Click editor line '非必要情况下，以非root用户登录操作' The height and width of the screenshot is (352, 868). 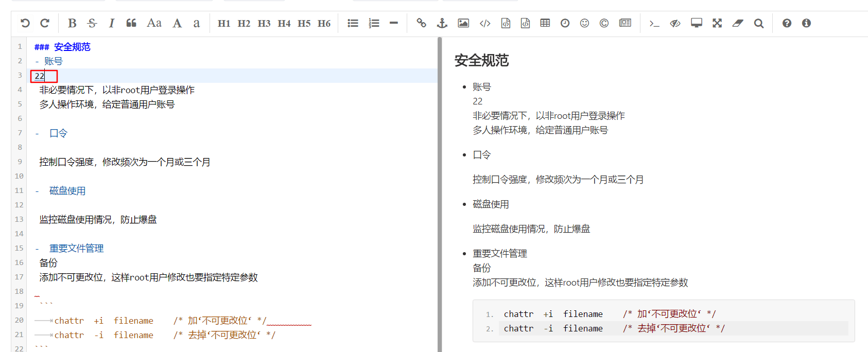[x=117, y=90]
